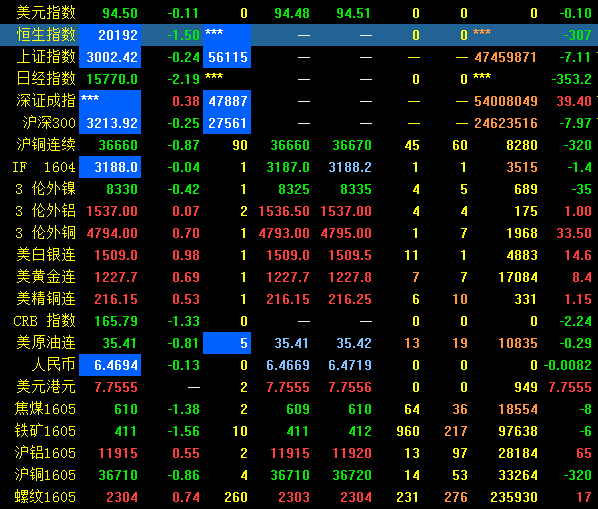Click the 螺纹1605 contract name
The height and width of the screenshot is (509, 598).
(45, 497)
